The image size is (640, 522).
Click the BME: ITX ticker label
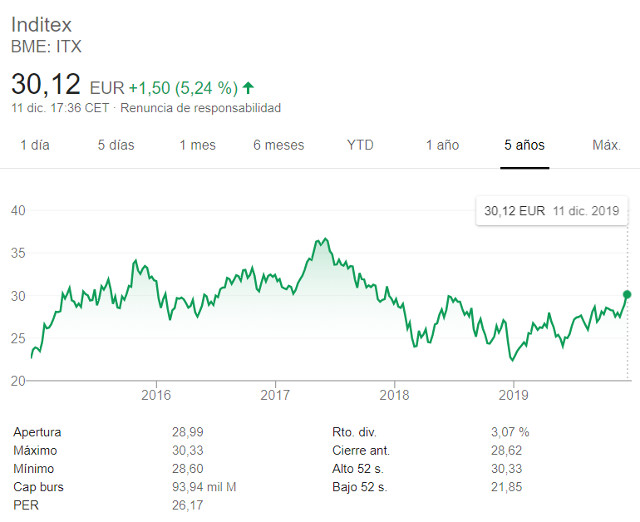(x=46, y=47)
